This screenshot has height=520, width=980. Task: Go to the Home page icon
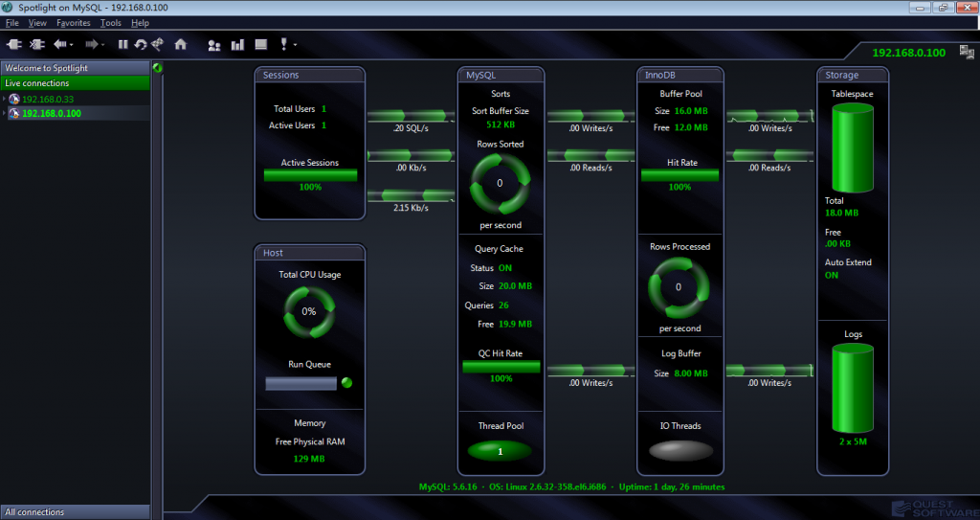point(181,44)
